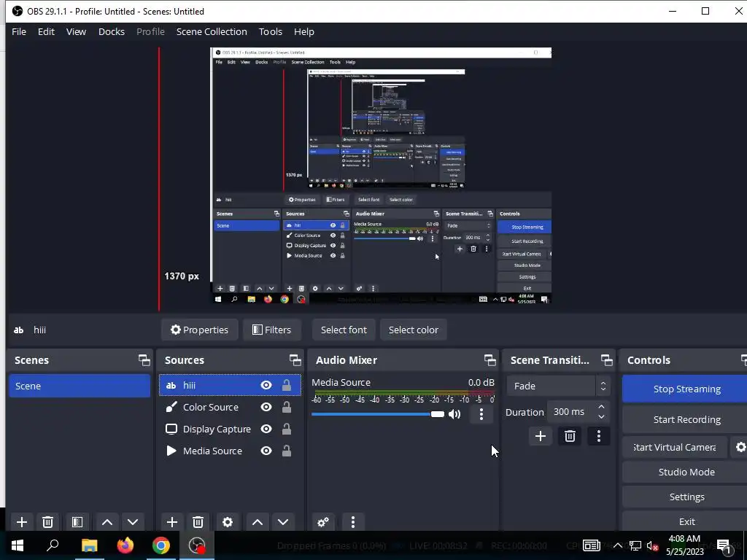Open transition properties three-dot menu
Screen dimensions: 747x560
click(x=599, y=436)
